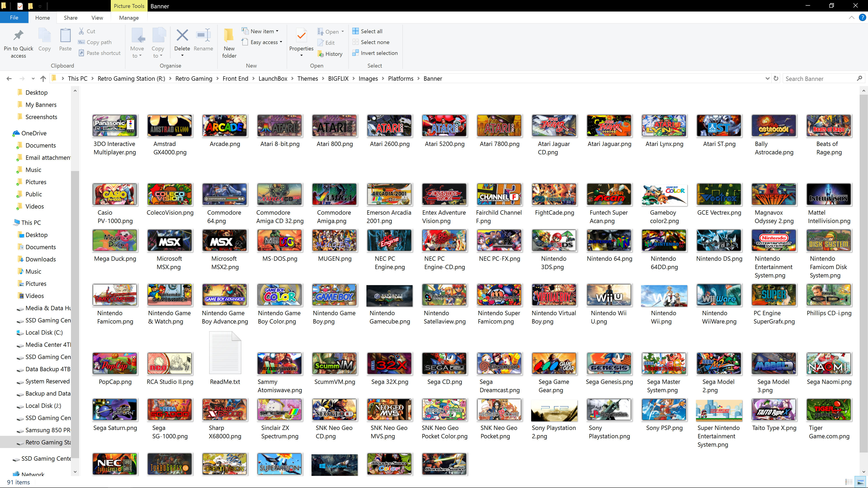Click Paste shortcut
Image resolution: width=868 pixels, height=488 pixels.
pyautogui.click(x=99, y=53)
